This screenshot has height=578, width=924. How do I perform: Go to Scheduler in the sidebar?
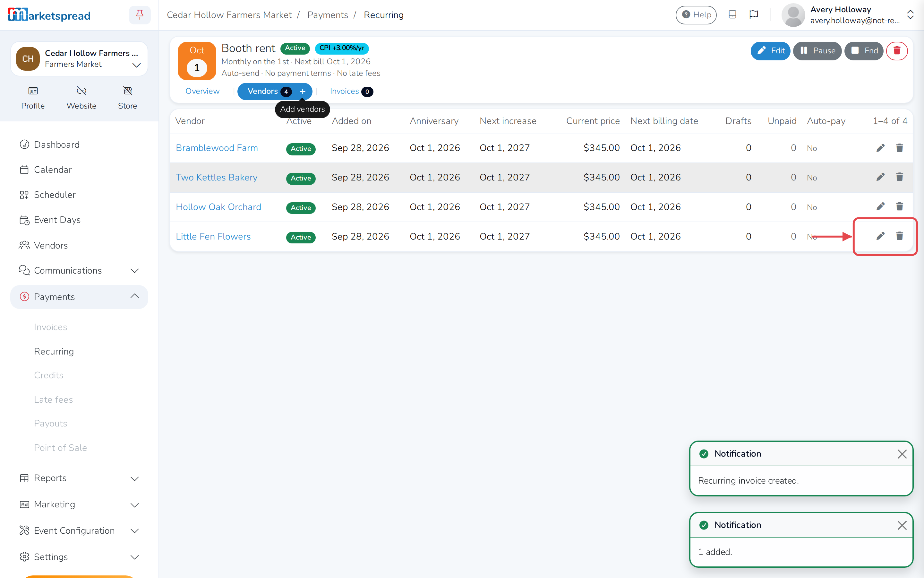point(55,195)
